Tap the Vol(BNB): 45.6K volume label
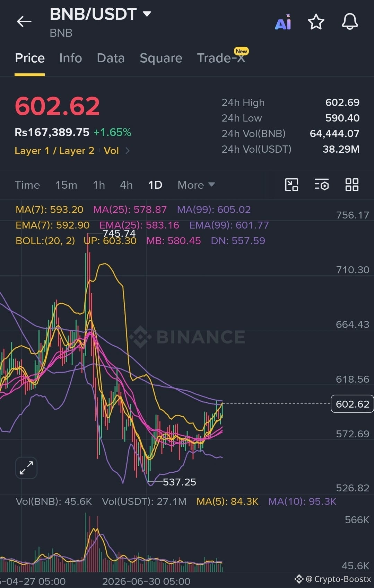This screenshot has height=588, width=374. tap(54, 501)
